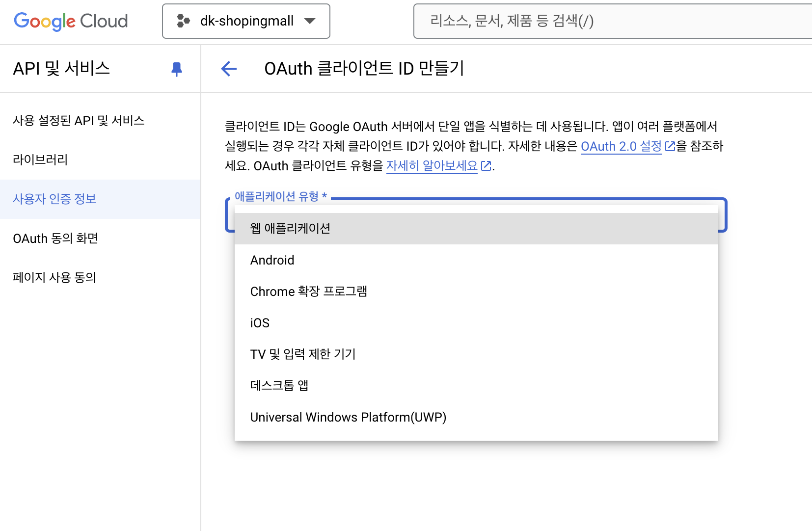The image size is (812, 531).
Task: Open 라이브러리 in the sidebar
Action: point(100,160)
